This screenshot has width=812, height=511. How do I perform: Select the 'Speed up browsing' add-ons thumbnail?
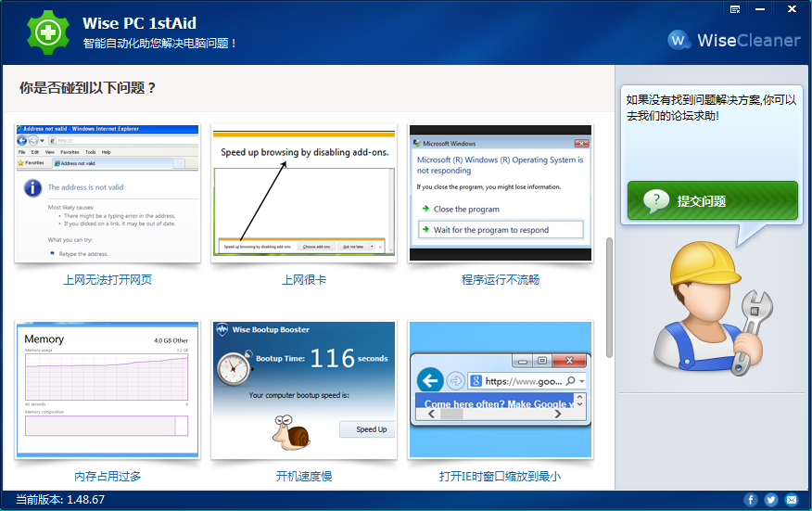(304, 193)
